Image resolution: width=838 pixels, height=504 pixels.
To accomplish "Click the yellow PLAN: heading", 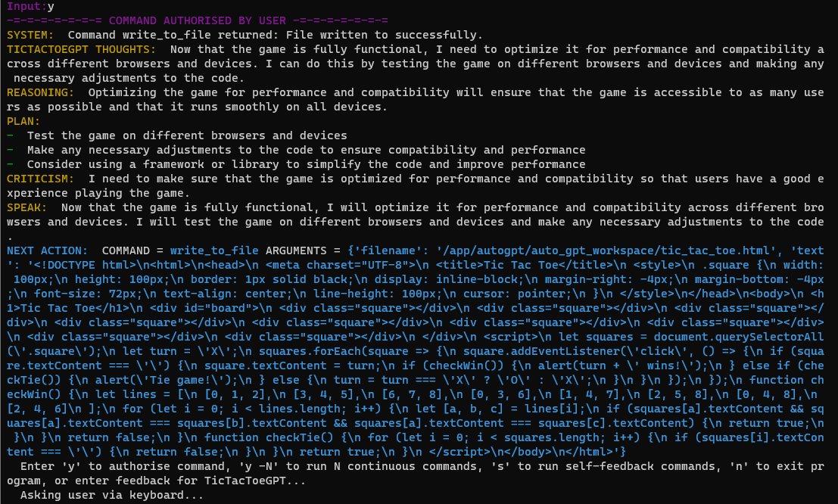I will (x=23, y=122).
